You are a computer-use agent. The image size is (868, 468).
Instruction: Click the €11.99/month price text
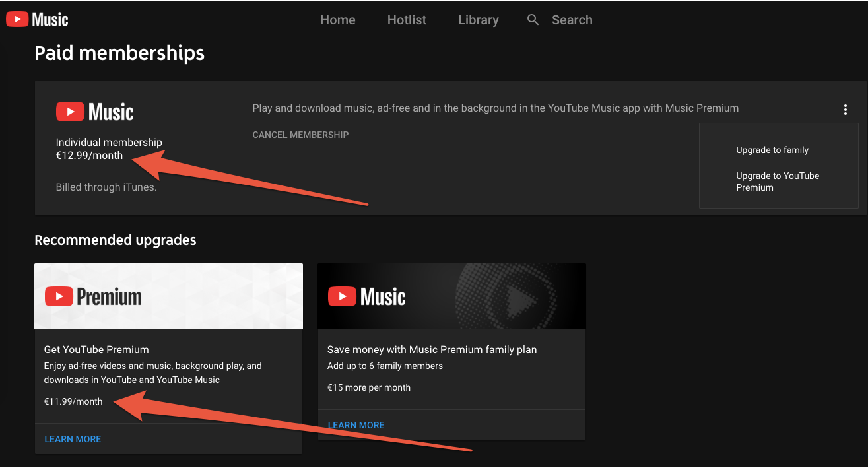(x=73, y=401)
